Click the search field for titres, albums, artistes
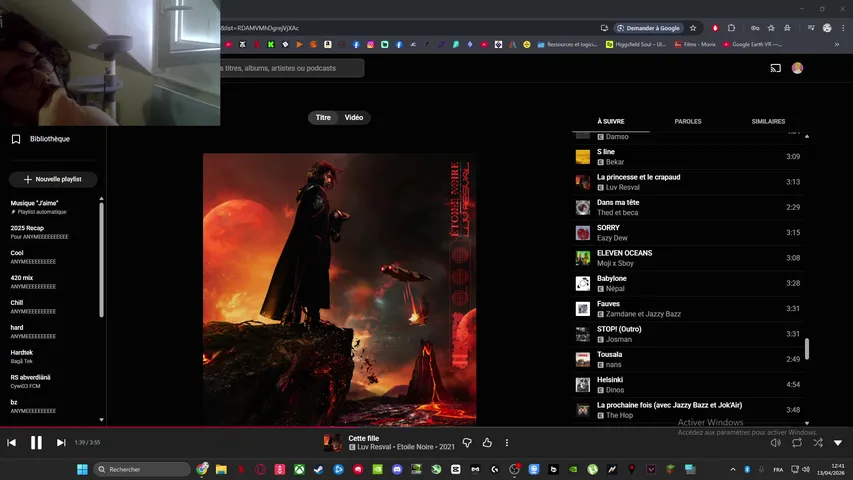Screen dimensions: 853x480 point(292,69)
